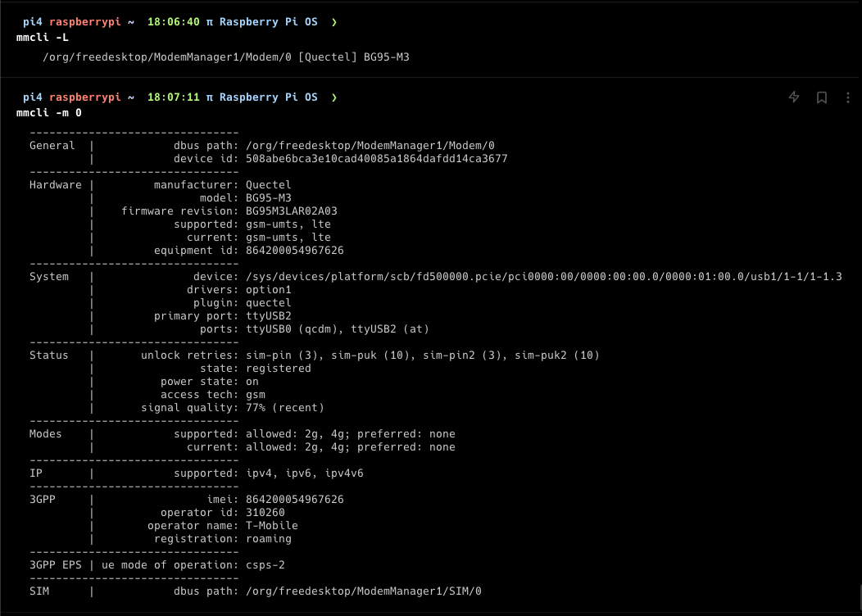Click the Hardware section label
This screenshot has height=616, width=862.
tap(55, 185)
